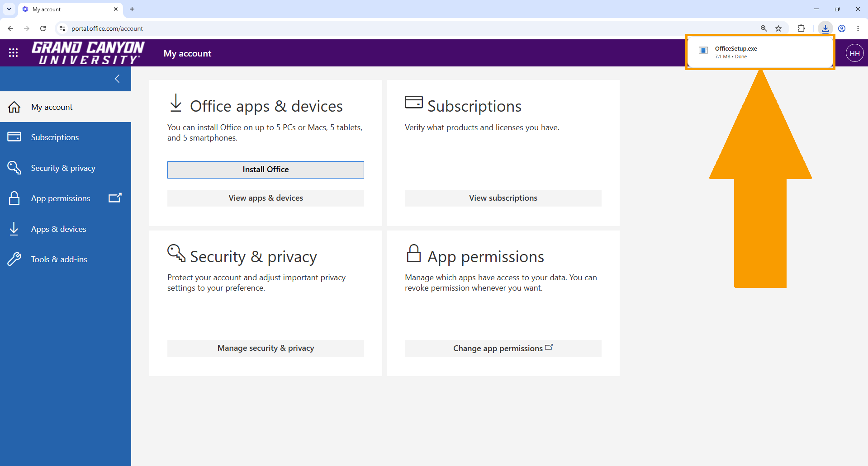Viewport: 868px width, 466px height.
Task: Reload the page
Action: [43, 28]
